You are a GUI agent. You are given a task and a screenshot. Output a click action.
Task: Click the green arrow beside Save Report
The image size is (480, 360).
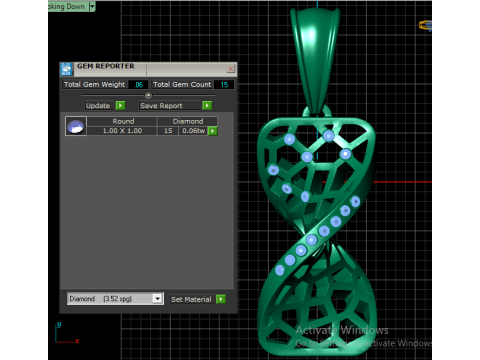tap(207, 106)
